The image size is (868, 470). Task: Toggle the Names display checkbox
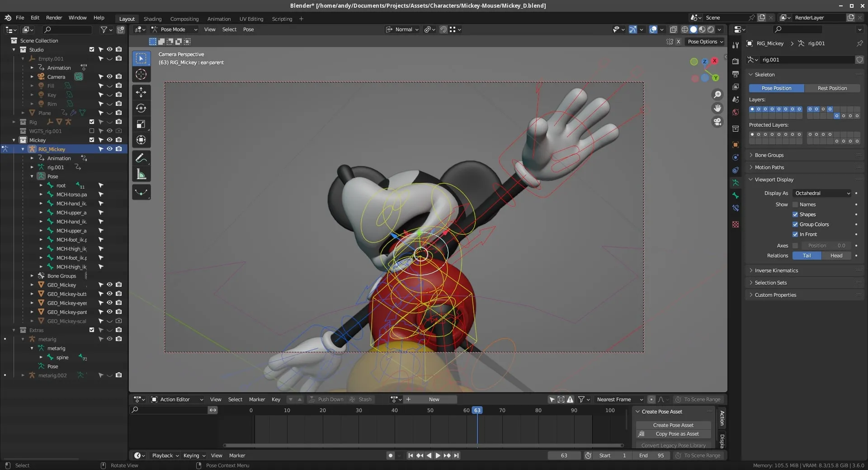(x=795, y=204)
